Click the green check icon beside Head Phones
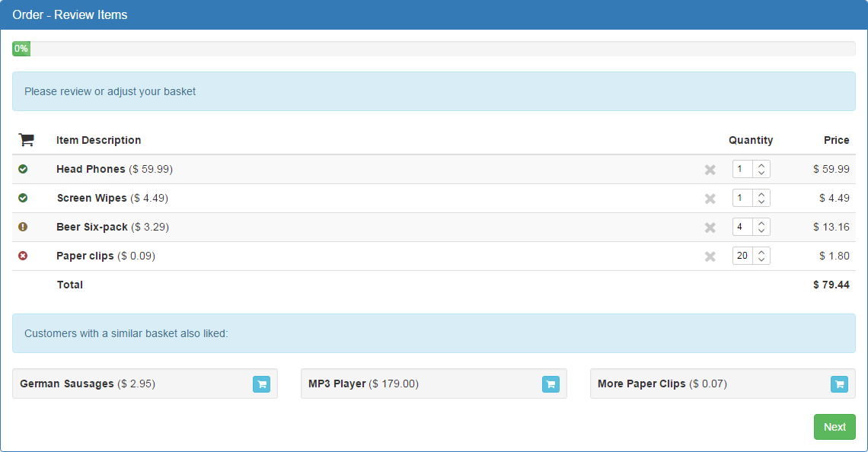The height and width of the screenshot is (452, 868). 23,169
